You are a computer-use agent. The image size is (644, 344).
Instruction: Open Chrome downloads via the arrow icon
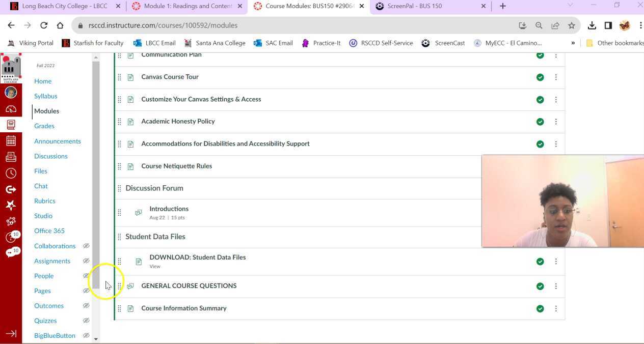click(592, 25)
